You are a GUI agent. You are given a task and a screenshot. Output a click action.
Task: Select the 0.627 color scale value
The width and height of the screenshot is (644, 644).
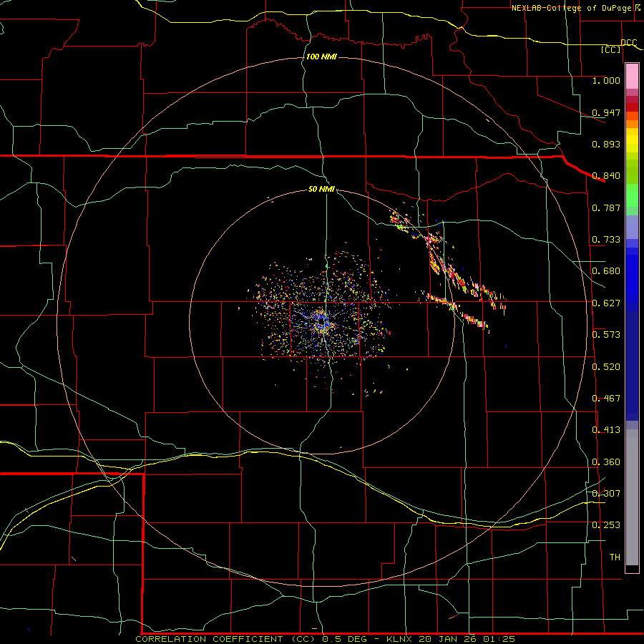click(x=606, y=303)
